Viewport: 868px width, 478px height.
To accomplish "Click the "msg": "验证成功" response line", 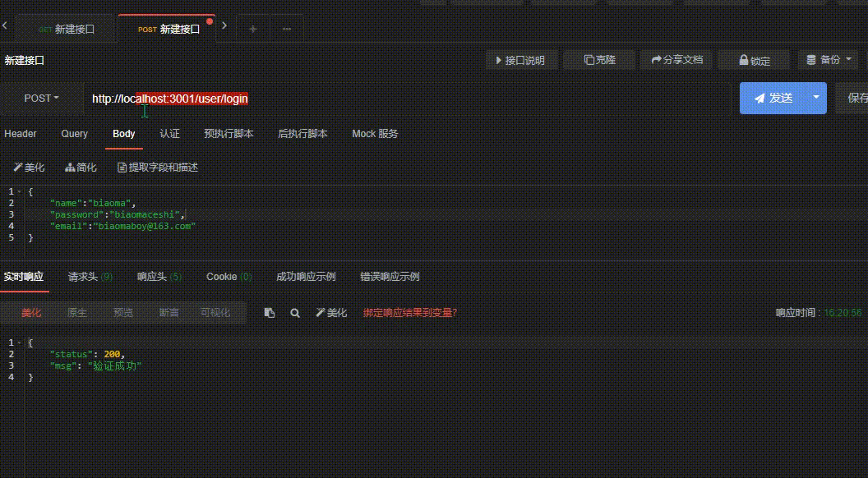I will point(95,365).
